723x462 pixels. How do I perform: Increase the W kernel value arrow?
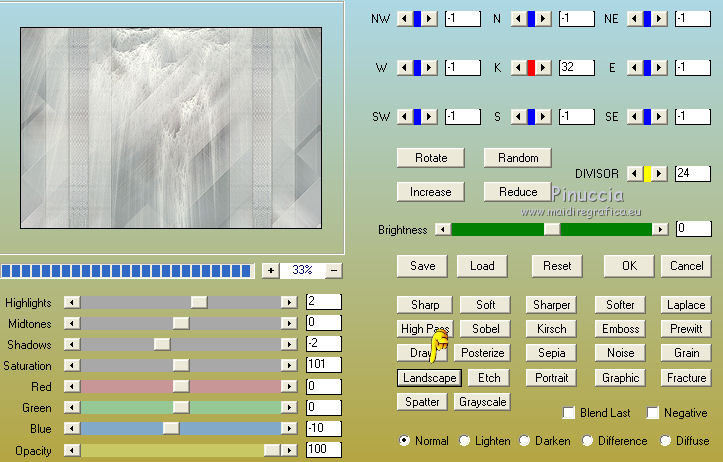(429, 68)
